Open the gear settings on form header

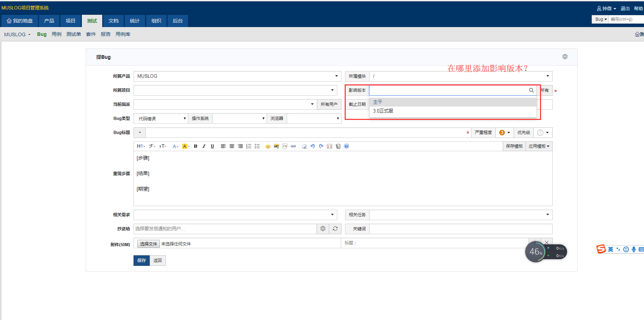[565, 57]
